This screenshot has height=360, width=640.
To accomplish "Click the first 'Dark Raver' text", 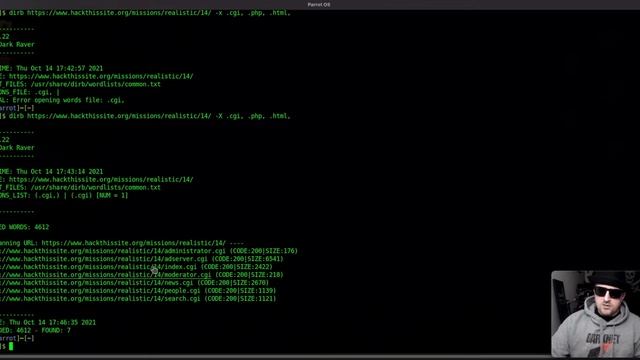I will (17, 44).
